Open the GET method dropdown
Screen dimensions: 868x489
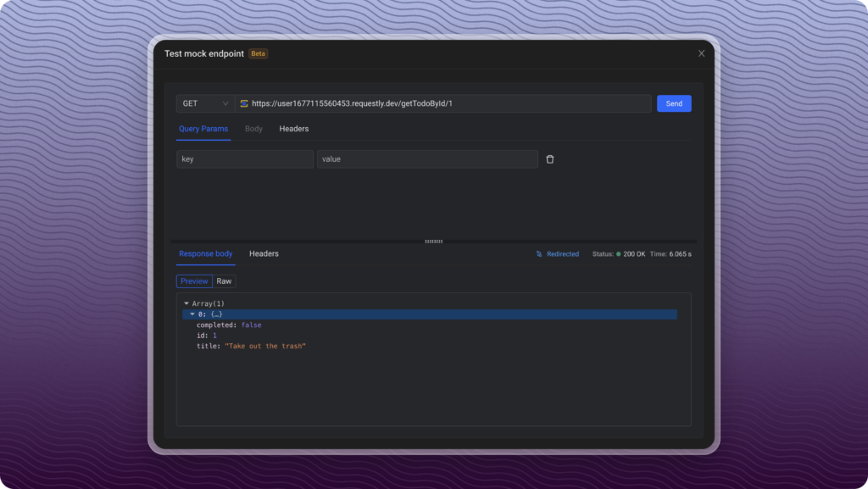point(205,103)
